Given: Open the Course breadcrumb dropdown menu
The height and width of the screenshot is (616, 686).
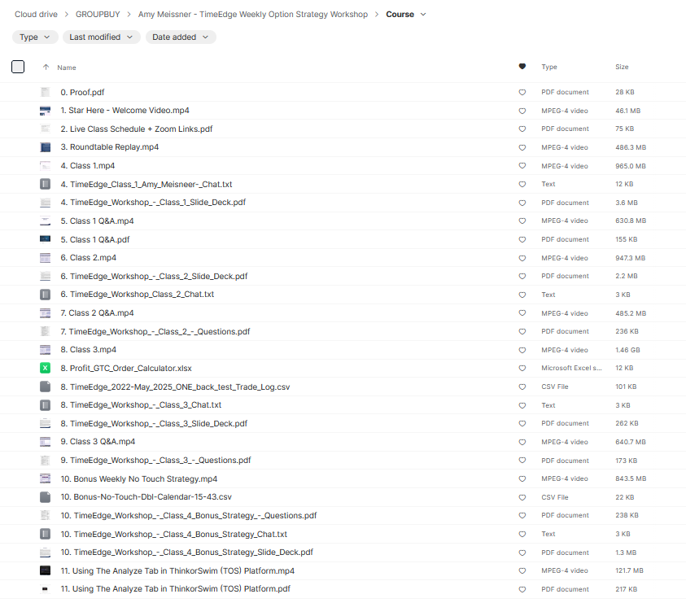Looking at the screenshot, I should coord(422,15).
